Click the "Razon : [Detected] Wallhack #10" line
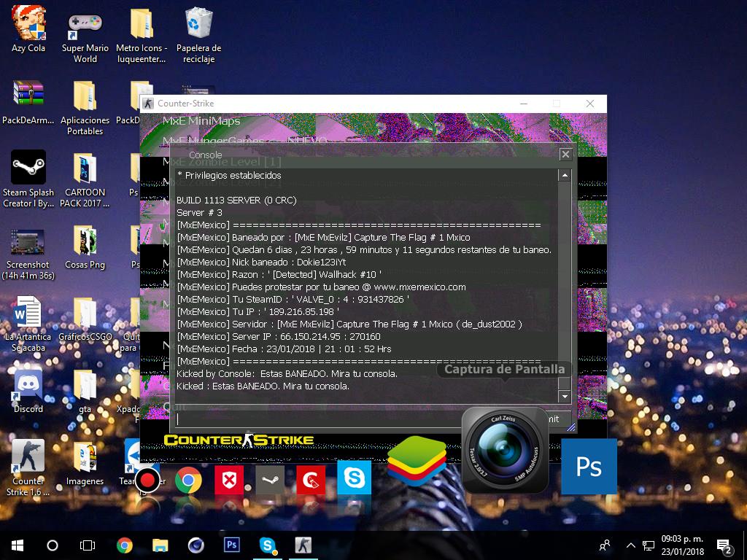 (279, 274)
